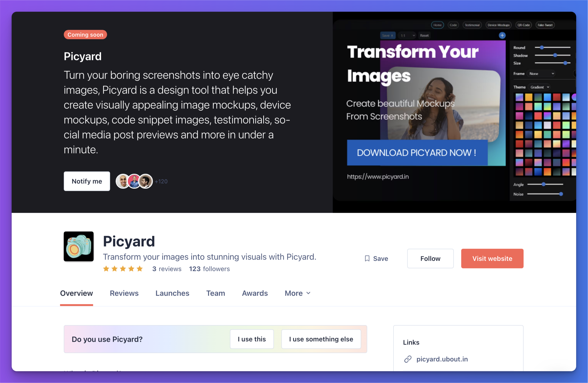Image resolution: width=588 pixels, height=383 pixels.
Task: Click the five-star rating icons
Action: click(123, 269)
